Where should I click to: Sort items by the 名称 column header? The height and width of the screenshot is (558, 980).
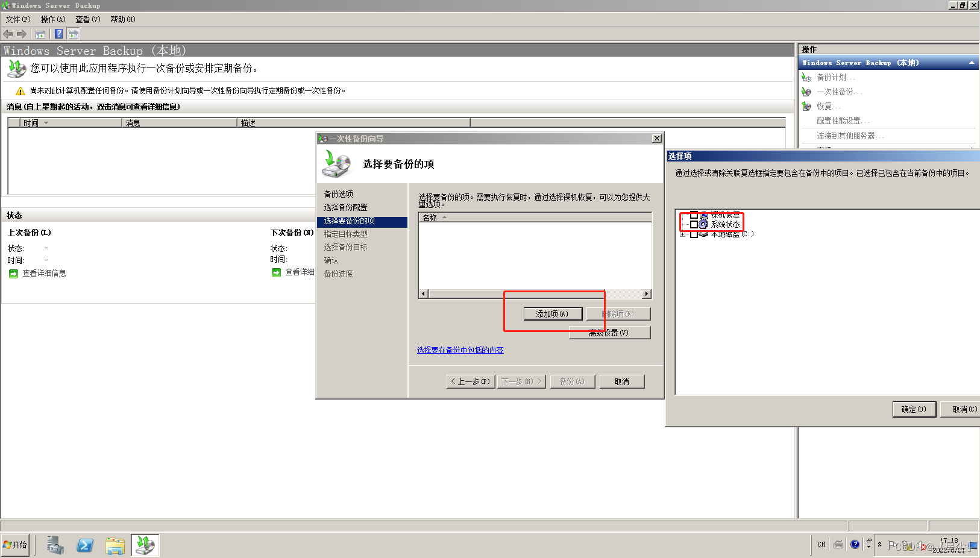535,218
